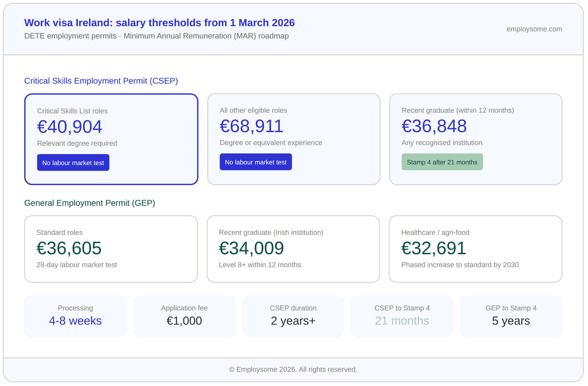Click the Processing 4-8 weeks stat box
Image resolution: width=588 pixels, height=386 pixels.
75,316
